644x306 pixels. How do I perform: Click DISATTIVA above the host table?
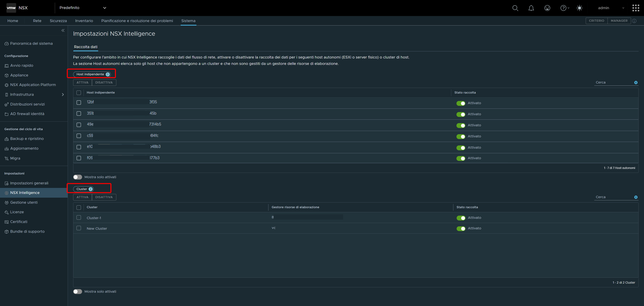104,83
